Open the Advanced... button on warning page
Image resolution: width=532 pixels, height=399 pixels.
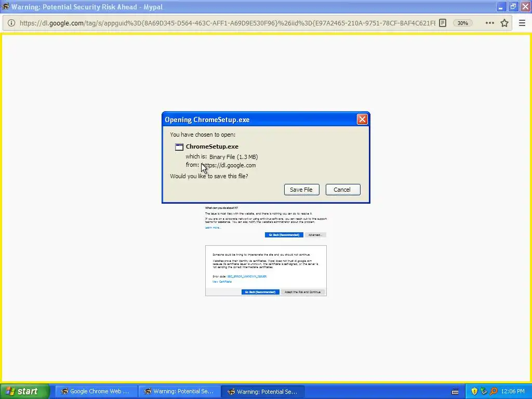click(315, 235)
